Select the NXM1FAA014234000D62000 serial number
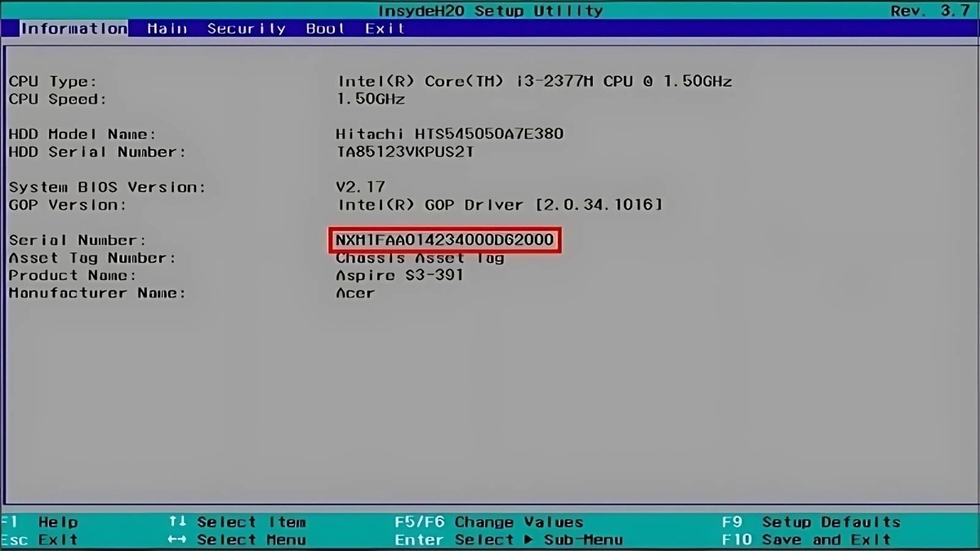980x551 pixels. pos(445,240)
